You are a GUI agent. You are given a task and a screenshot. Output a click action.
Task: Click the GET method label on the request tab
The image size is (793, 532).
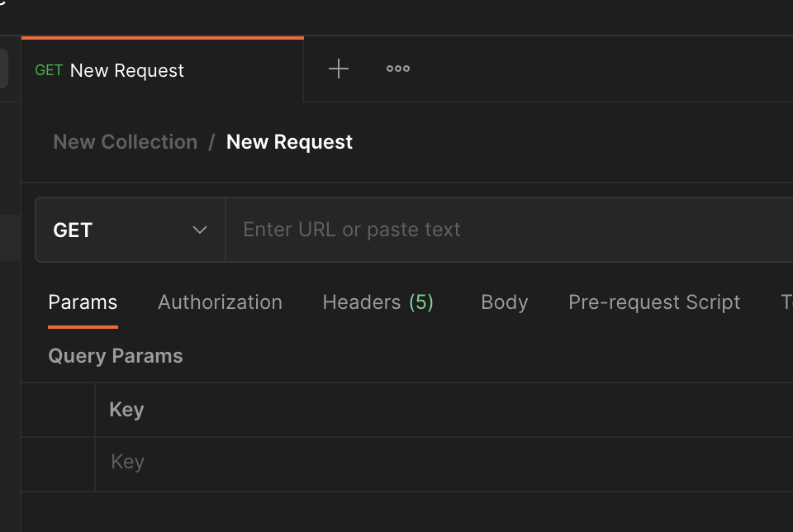(47, 70)
